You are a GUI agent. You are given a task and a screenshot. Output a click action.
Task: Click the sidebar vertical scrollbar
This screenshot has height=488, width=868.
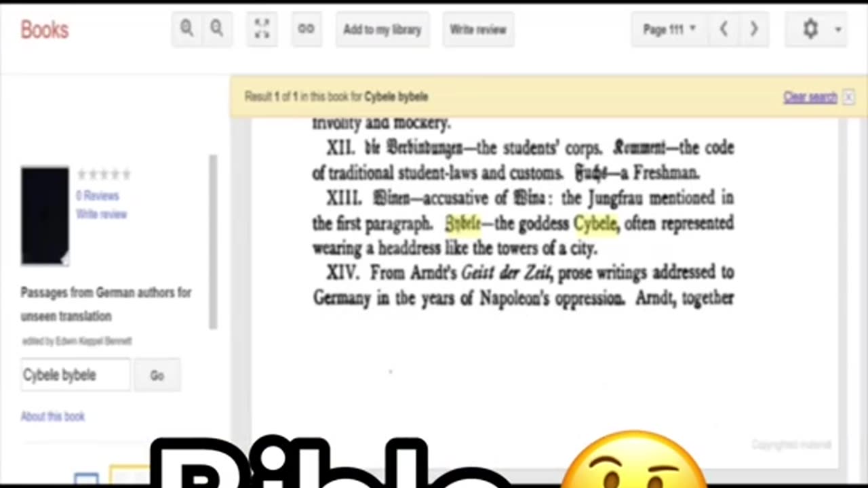tap(213, 242)
